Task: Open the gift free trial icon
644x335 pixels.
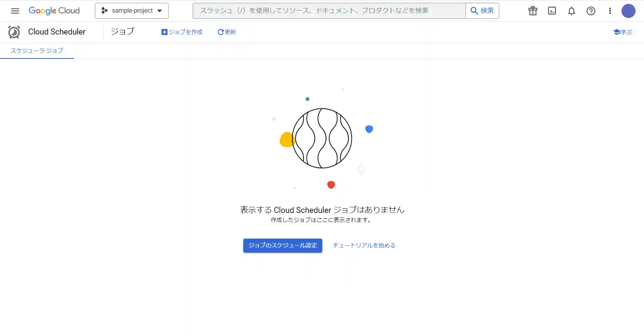Action: point(533,11)
